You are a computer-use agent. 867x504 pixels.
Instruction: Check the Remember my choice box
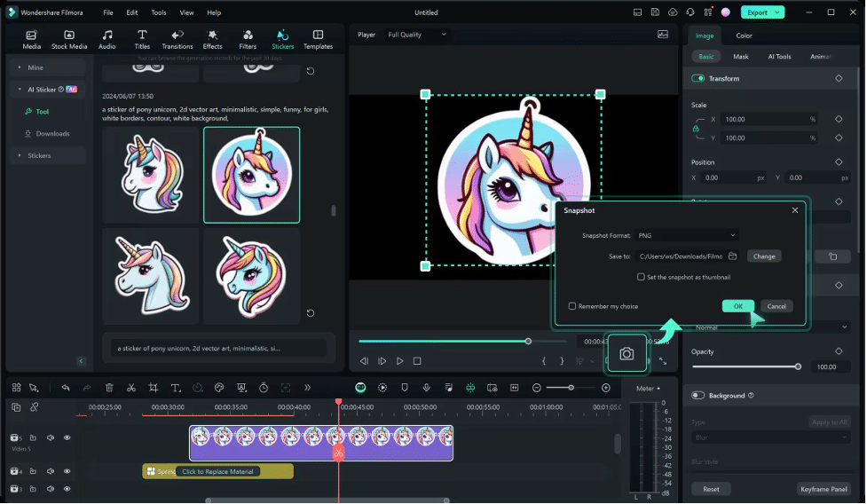(572, 306)
